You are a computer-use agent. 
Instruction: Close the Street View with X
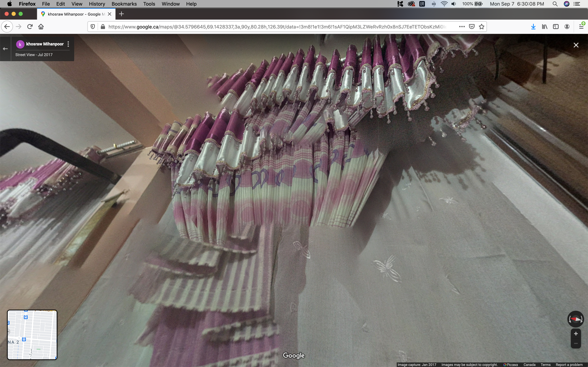576,45
